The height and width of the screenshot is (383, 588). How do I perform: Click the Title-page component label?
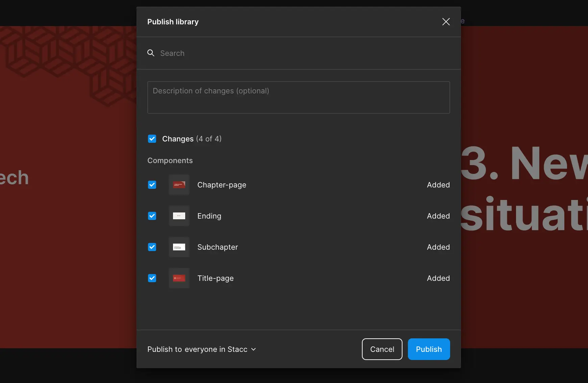(215, 278)
